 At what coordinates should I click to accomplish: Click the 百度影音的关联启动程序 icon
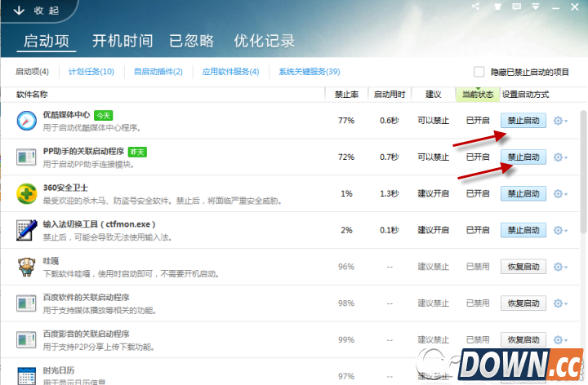point(27,339)
